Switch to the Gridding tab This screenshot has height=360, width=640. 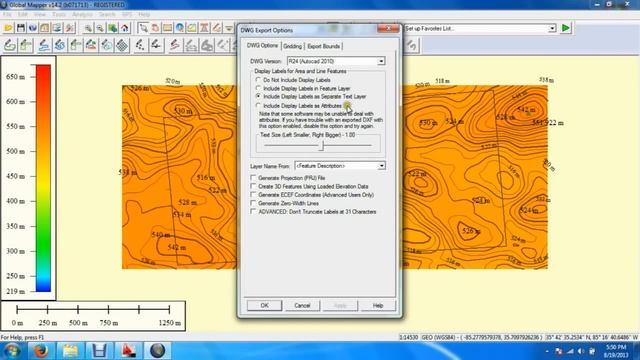click(292, 46)
